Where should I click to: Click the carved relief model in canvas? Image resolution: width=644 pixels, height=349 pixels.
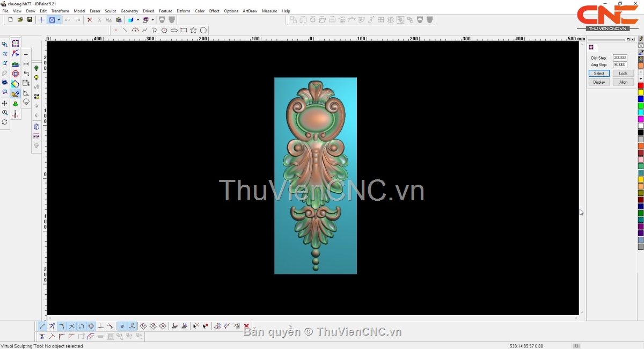pyautogui.click(x=316, y=176)
